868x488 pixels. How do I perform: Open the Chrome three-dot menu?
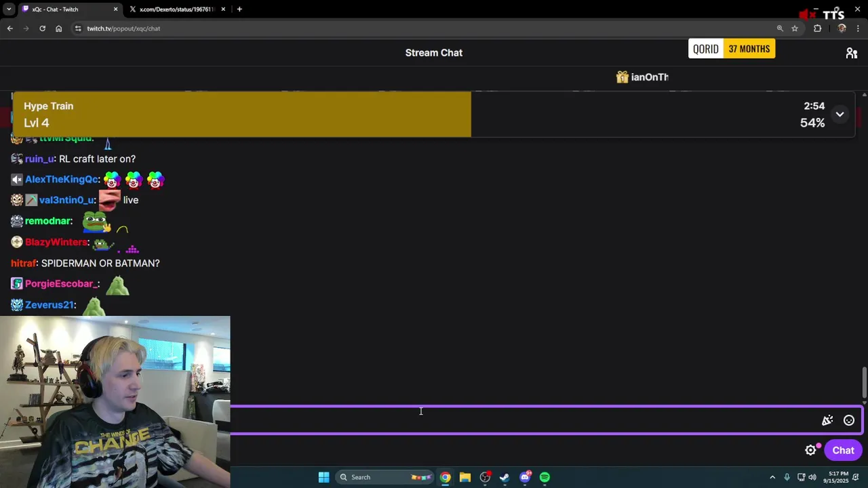(859, 28)
